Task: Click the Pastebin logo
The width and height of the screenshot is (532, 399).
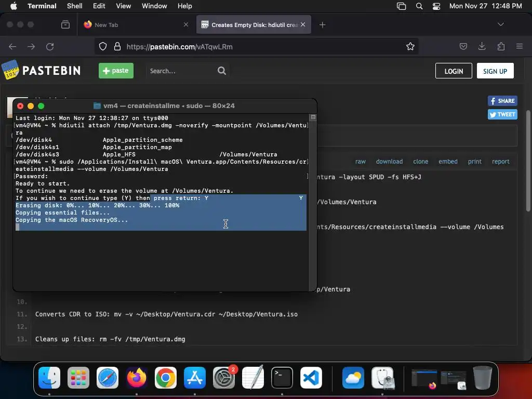Action: 41,70
